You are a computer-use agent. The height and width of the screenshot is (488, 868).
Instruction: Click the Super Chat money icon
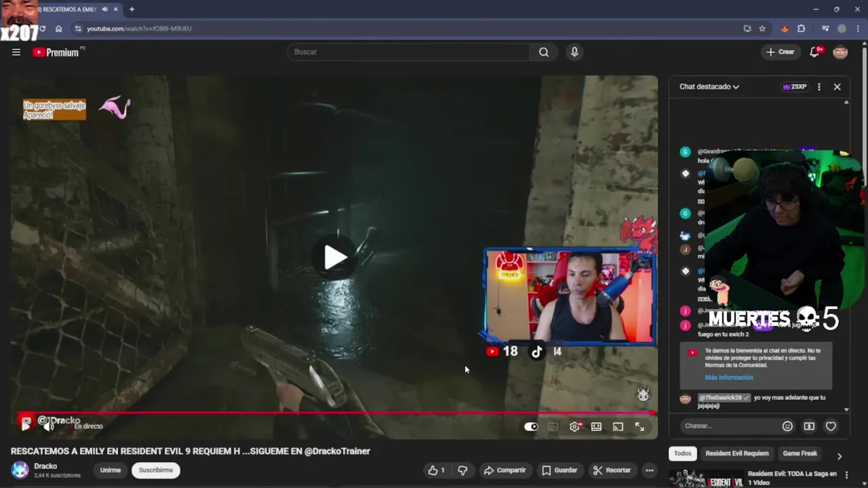click(x=809, y=426)
